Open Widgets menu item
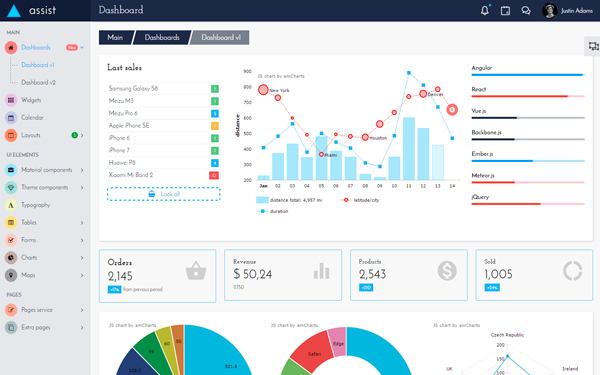The width and height of the screenshot is (600, 375). tap(31, 100)
